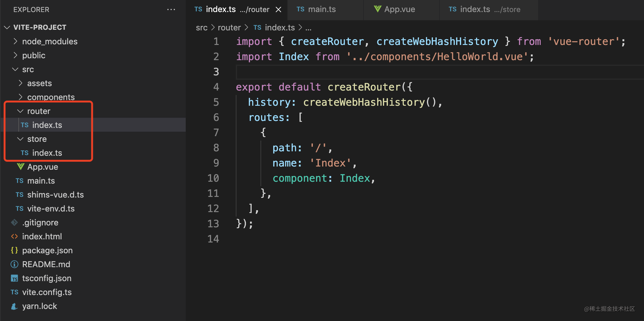Viewport: 644px width, 321px height.
Task: Click router in the breadcrumb path
Action: click(x=229, y=28)
